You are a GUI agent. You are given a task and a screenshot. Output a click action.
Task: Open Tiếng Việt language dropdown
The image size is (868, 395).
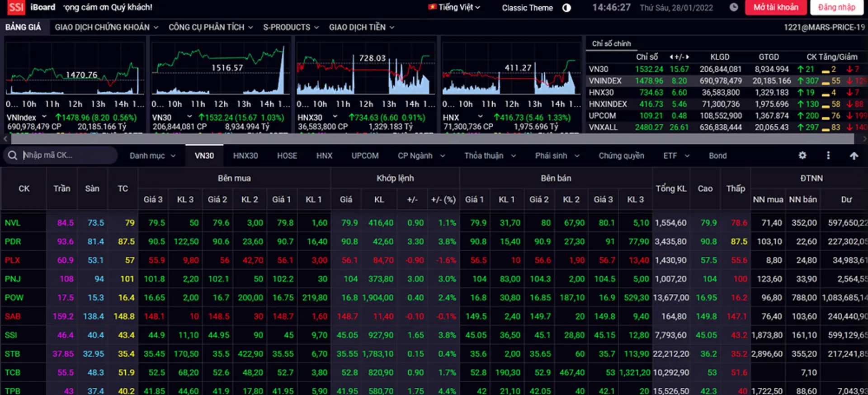[x=459, y=7]
